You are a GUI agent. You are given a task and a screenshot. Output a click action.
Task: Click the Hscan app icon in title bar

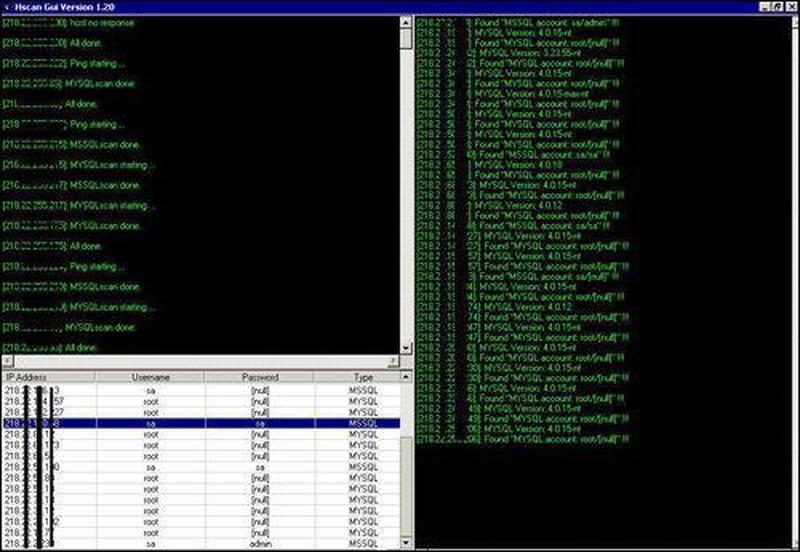coord(6,7)
